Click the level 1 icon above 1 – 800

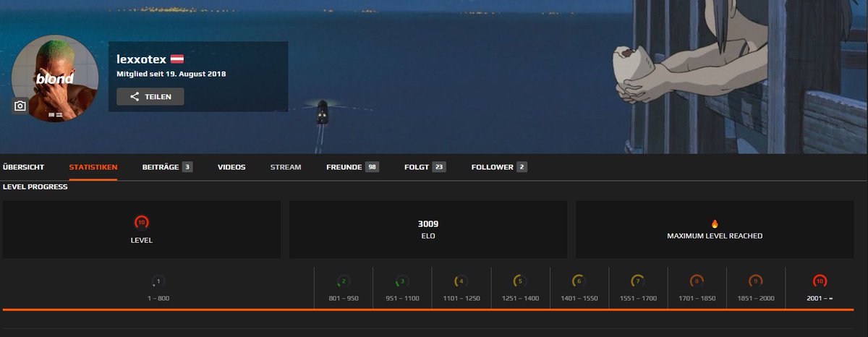(x=158, y=281)
